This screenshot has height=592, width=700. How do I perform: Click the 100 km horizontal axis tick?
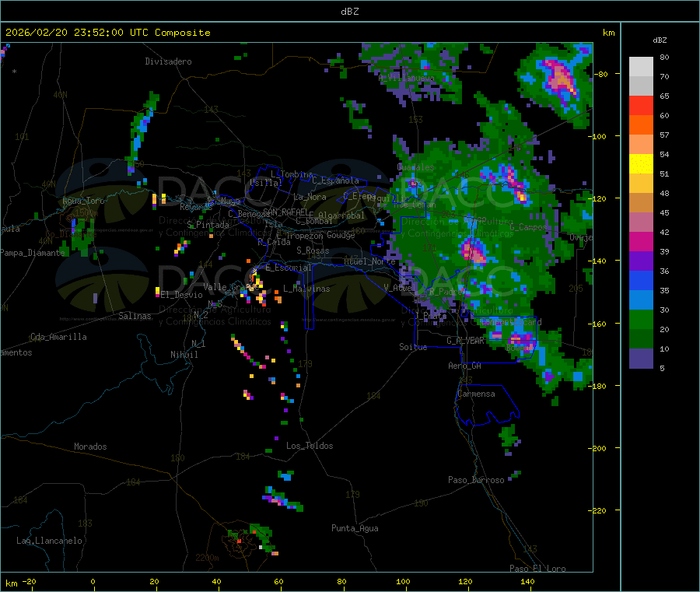tap(403, 581)
